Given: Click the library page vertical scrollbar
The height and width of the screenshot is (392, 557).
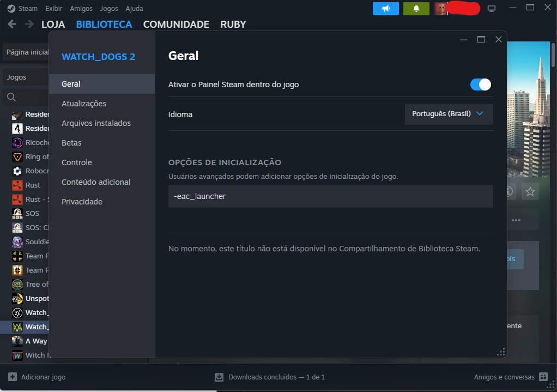Looking at the screenshot, I should [x=553, y=55].
